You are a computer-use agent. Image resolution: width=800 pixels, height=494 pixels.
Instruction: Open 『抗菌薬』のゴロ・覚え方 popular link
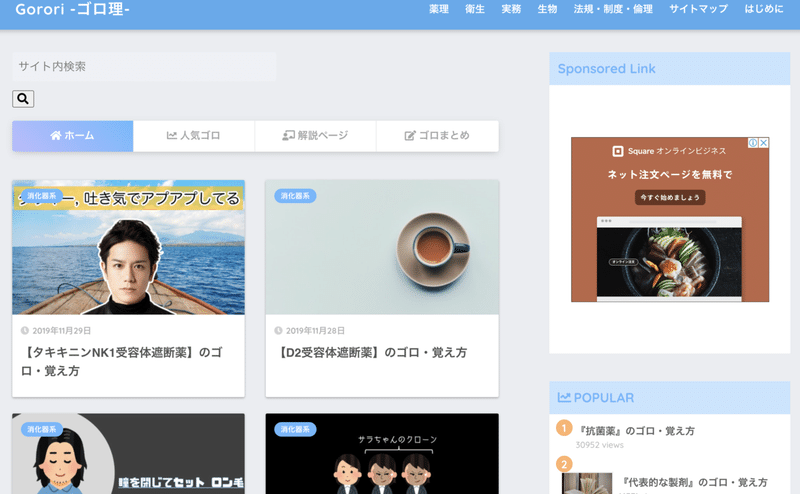point(637,431)
